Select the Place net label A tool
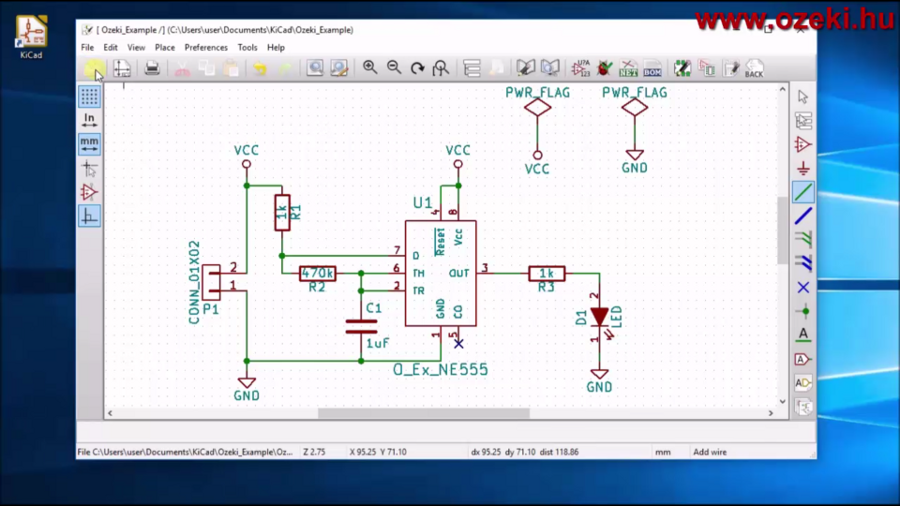 (803, 335)
